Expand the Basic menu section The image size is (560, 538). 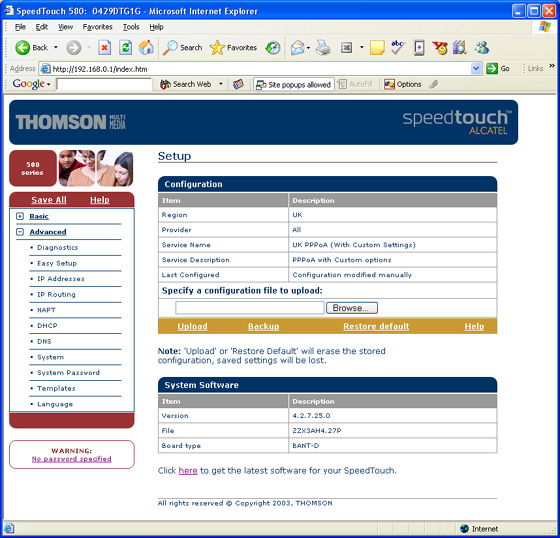20,216
